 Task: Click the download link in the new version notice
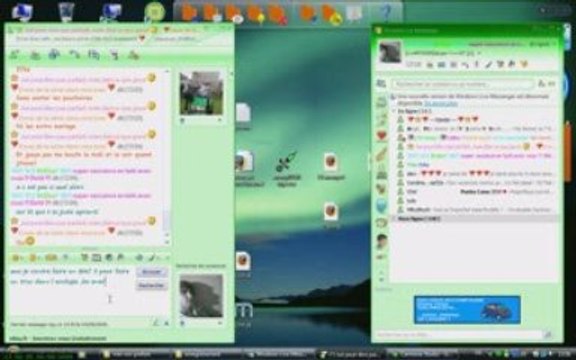[x=441, y=104]
